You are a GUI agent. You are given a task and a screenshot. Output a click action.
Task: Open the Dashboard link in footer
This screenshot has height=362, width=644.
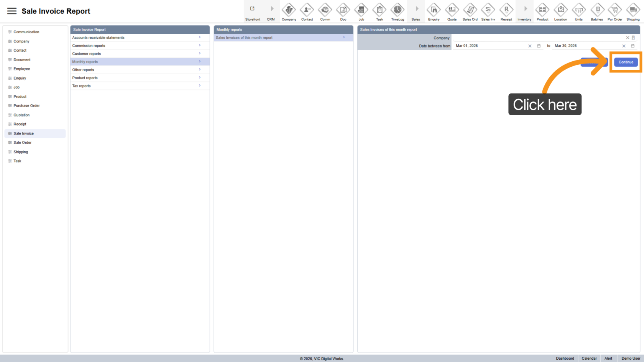tap(565, 359)
